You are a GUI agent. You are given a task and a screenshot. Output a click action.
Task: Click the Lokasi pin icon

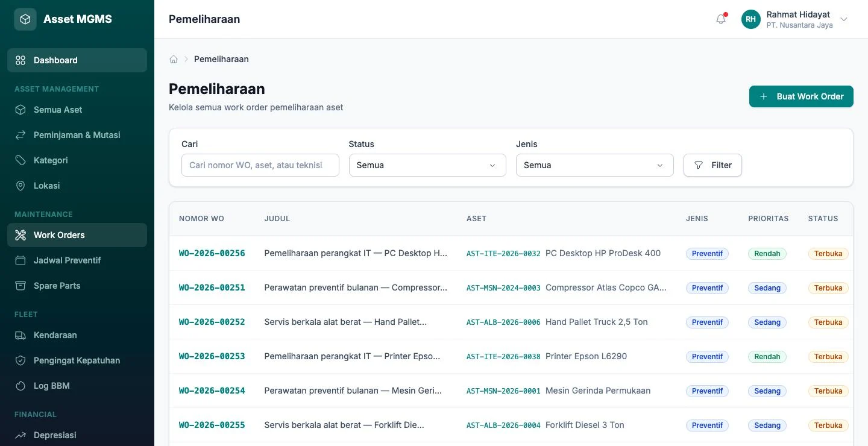tap(20, 186)
